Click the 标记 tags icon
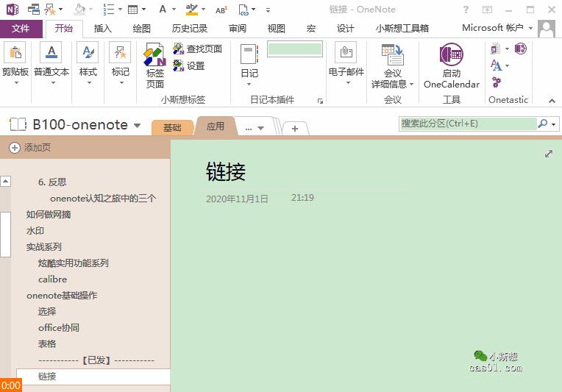Viewport: 562px width, 392px height. pyautogui.click(x=120, y=52)
